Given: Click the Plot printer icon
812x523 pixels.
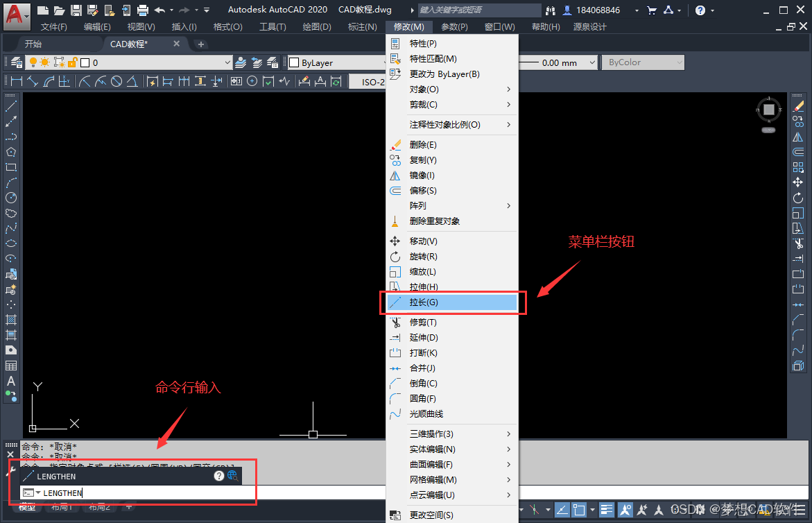Looking at the screenshot, I should point(143,10).
